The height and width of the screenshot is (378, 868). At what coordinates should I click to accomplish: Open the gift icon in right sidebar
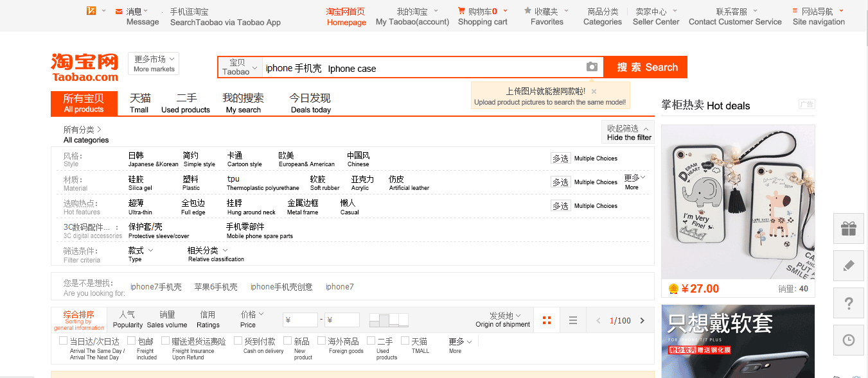tap(849, 228)
